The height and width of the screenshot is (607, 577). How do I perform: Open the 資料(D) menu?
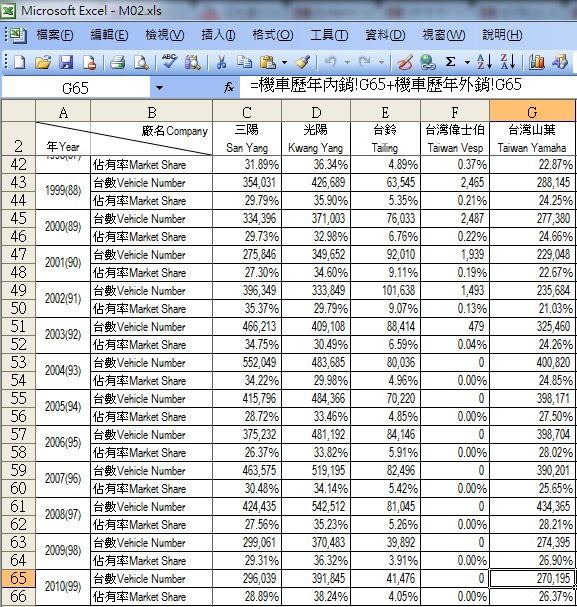[385, 35]
